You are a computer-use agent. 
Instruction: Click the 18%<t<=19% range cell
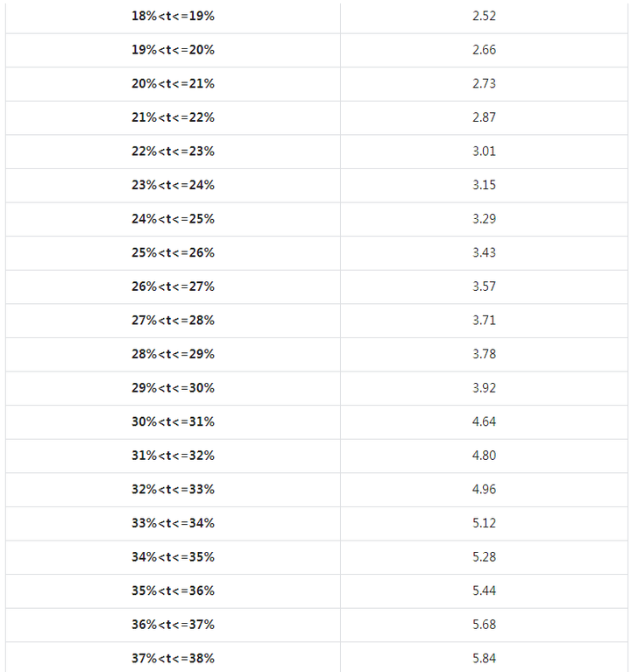pyautogui.click(x=173, y=16)
